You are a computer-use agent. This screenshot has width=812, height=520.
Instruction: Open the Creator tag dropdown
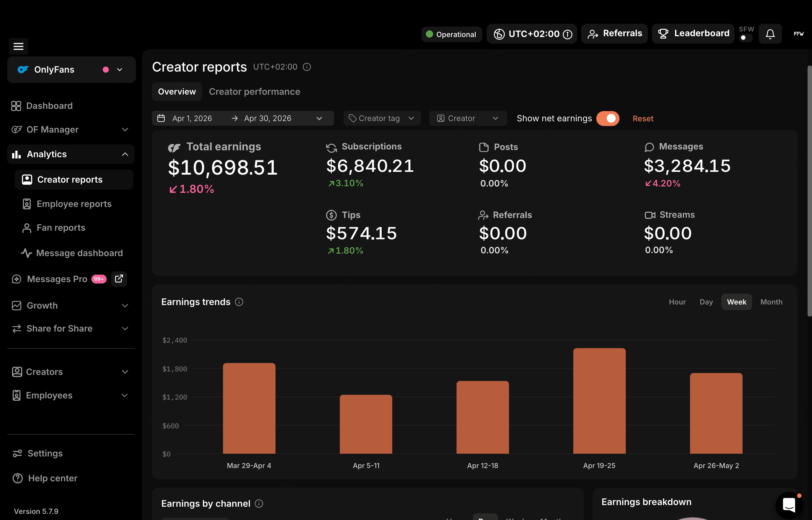(x=382, y=118)
